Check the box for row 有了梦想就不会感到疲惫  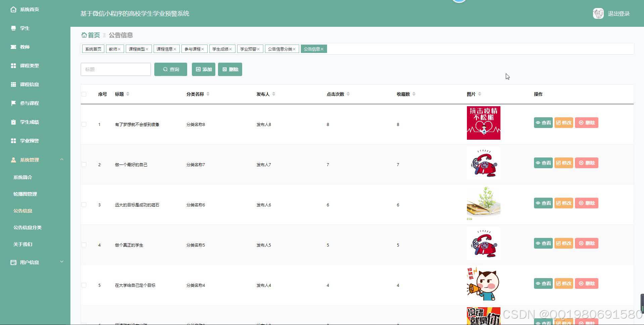(x=84, y=124)
